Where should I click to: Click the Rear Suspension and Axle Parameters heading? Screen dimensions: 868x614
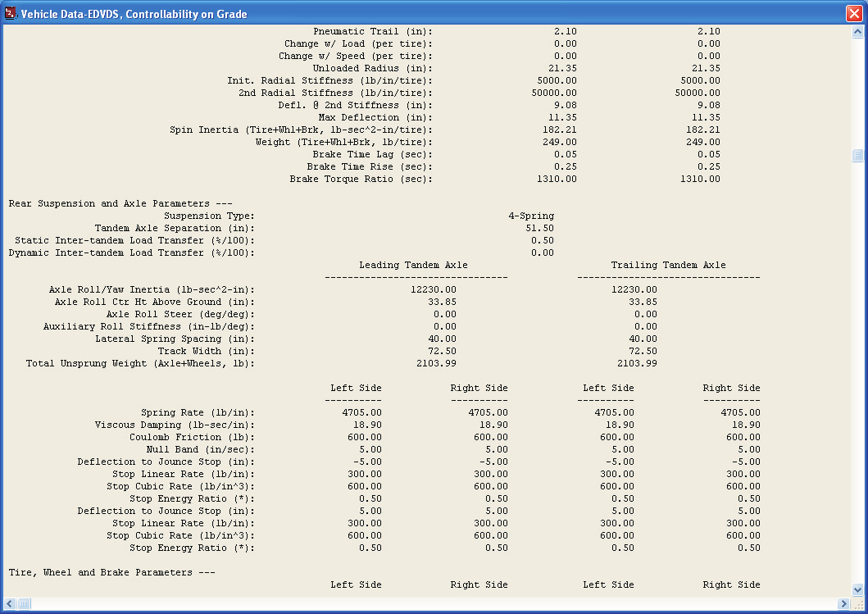pos(120,204)
